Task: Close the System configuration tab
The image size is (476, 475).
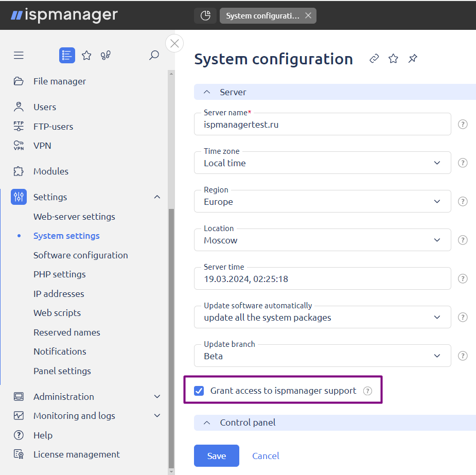Action: pyautogui.click(x=308, y=15)
